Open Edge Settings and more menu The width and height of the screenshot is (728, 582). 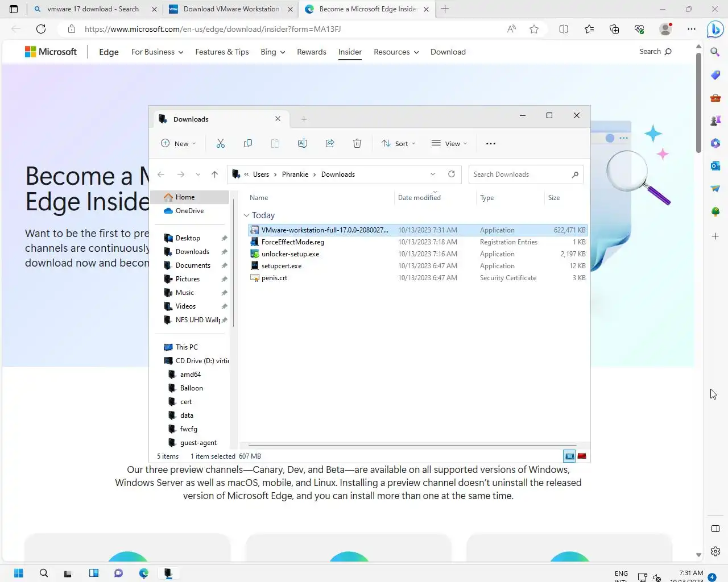[692, 29]
